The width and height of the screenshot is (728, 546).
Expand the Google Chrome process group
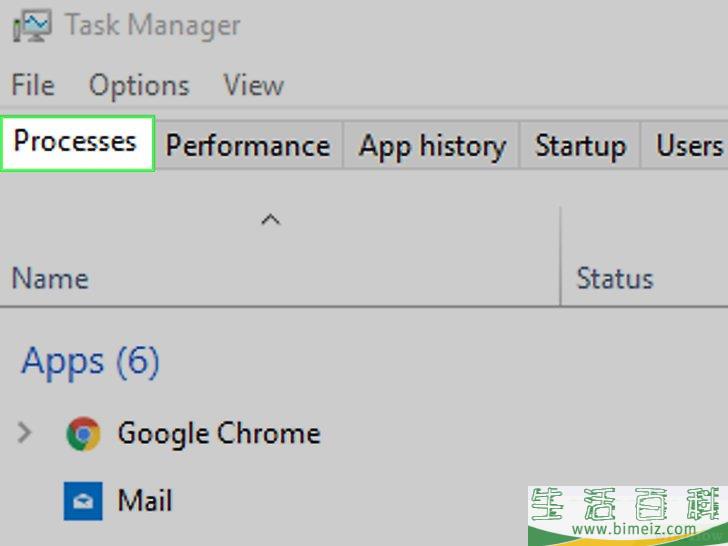coord(24,433)
